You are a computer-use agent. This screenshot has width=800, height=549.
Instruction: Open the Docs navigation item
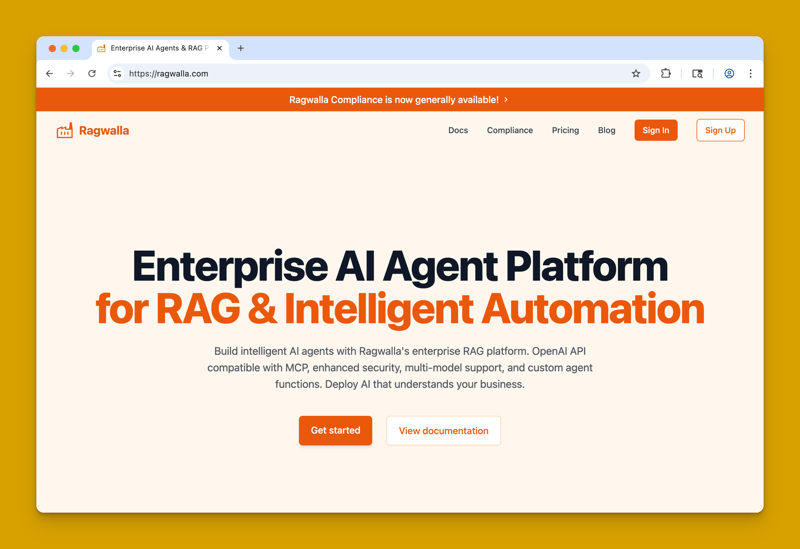(x=458, y=130)
